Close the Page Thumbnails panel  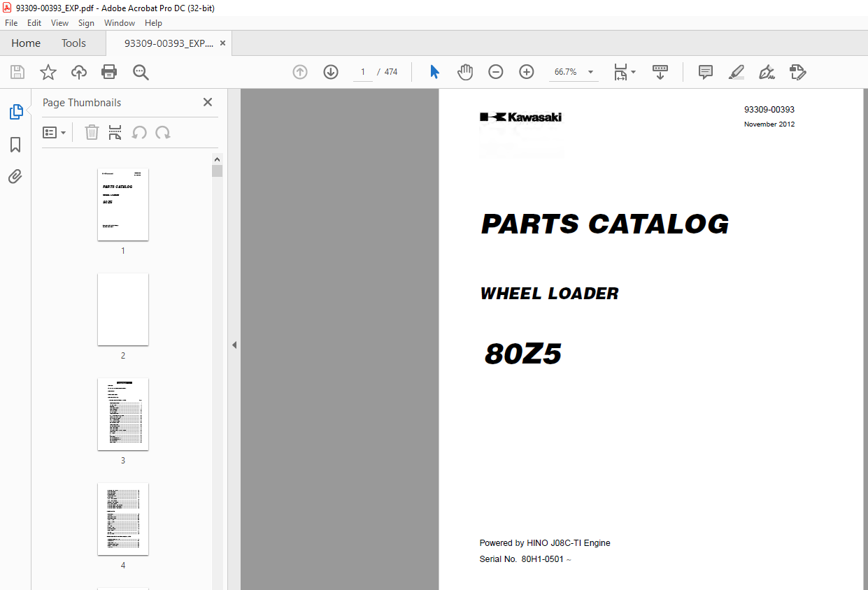click(x=208, y=102)
